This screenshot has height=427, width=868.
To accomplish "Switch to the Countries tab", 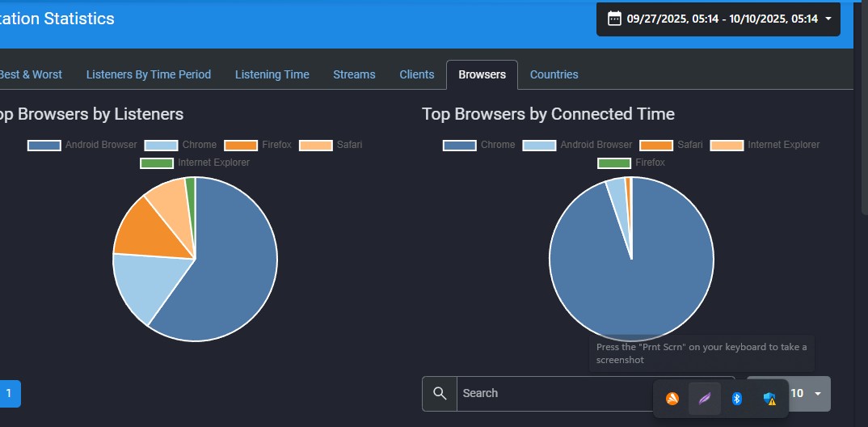I will pyautogui.click(x=554, y=74).
